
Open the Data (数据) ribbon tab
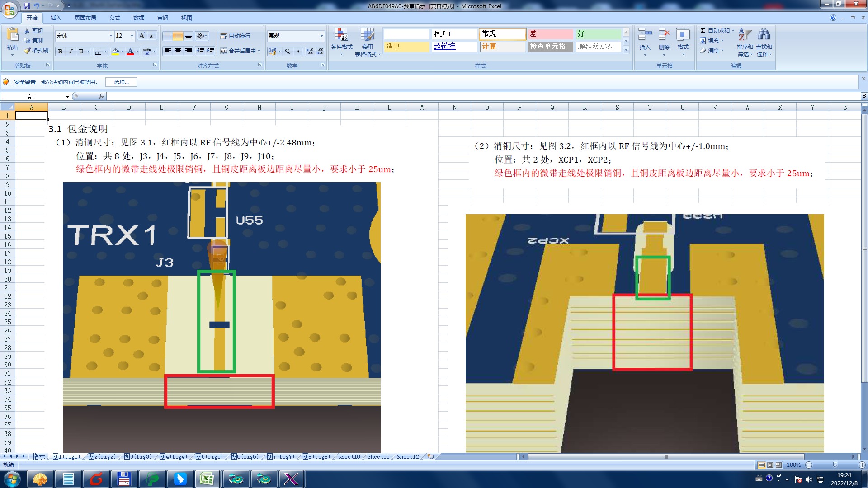click(138, 18)
